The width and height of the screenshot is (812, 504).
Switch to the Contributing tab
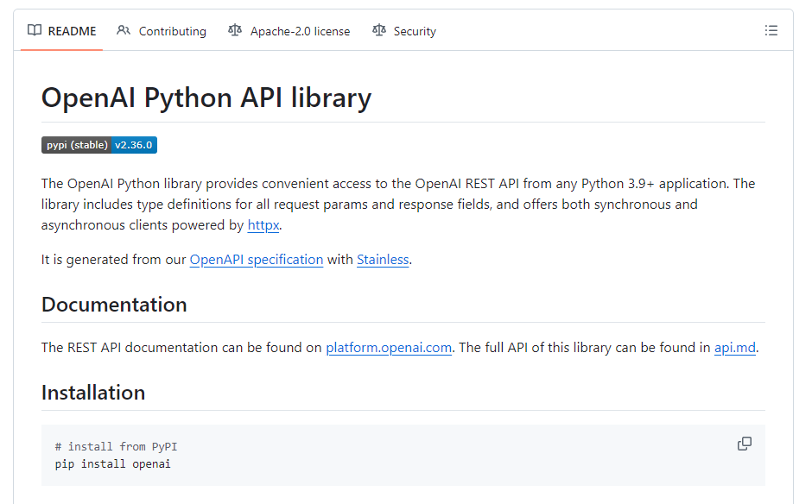[x=162, y=31]
